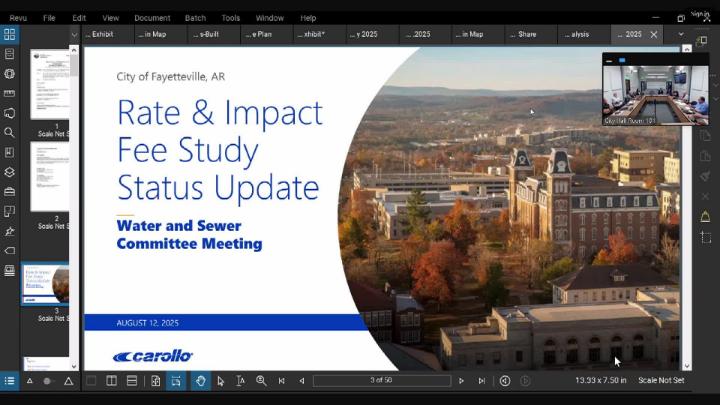Viewport: 720px width, 405px height.
Task: Choose continuous page view mode
Action: 132,381
